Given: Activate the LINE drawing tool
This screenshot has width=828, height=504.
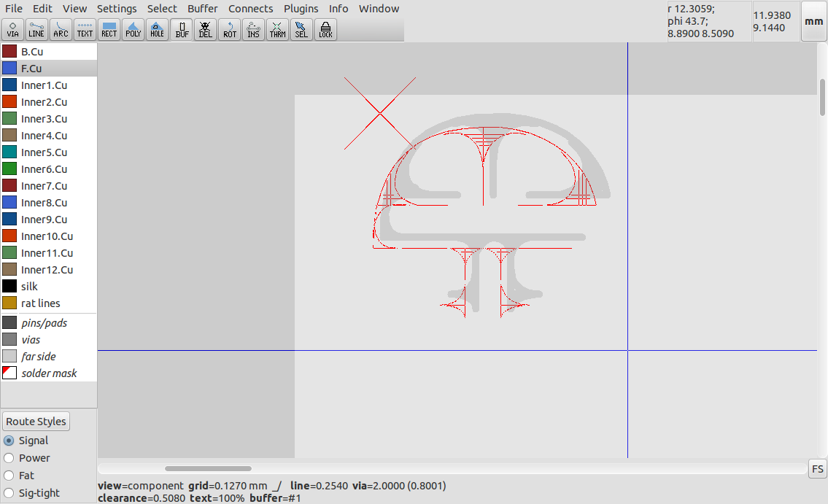Looking at the screenshot, I should point(36,29).
